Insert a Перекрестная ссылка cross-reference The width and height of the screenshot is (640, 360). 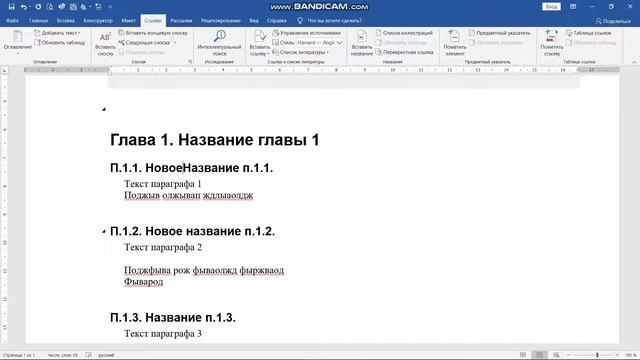[404, 52]
